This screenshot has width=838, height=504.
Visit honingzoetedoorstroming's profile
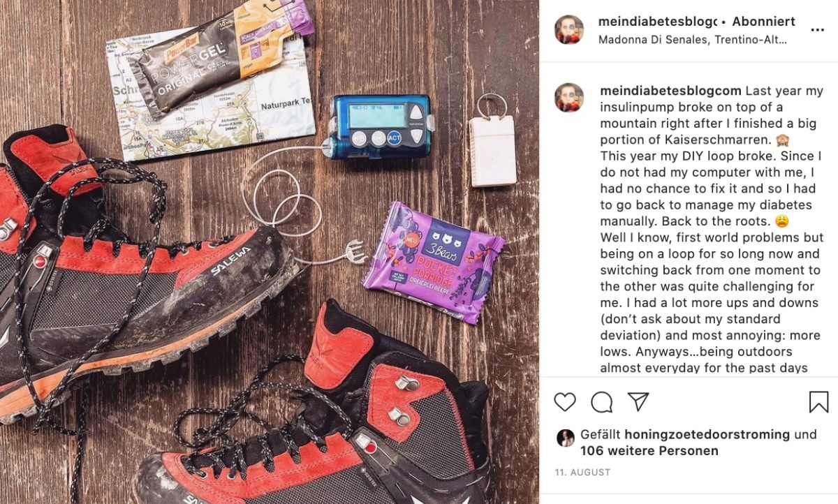click(x=707, y=434)
